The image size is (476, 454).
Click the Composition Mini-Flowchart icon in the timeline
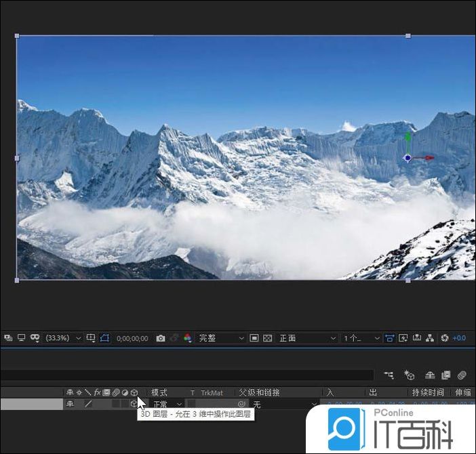tap(389, 375)
